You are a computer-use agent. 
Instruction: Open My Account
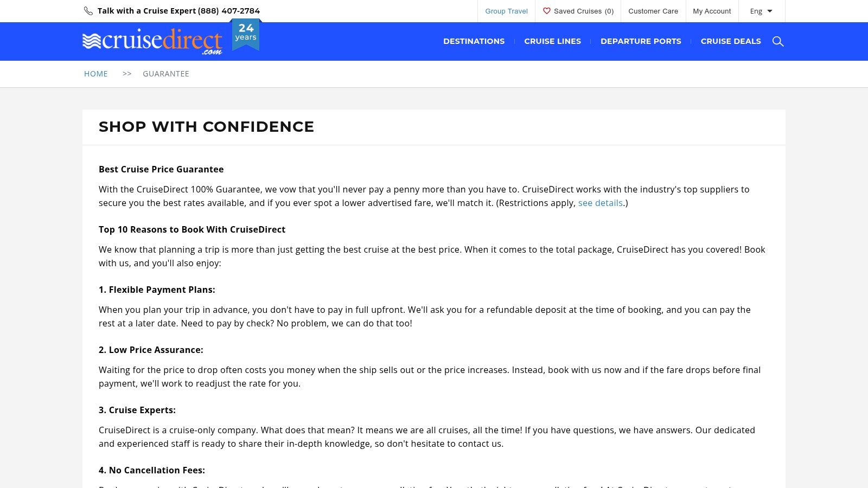coord(712,11)
